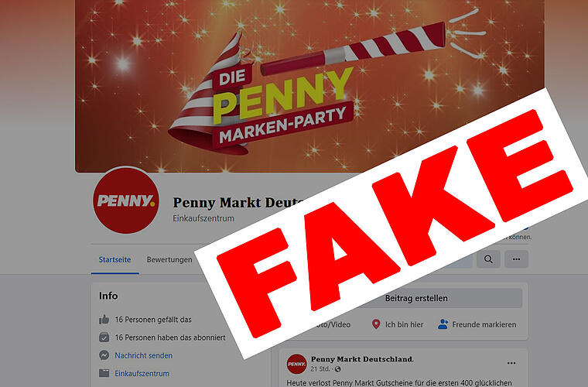Click the Freunde markieren person icon

pos(443,324)
